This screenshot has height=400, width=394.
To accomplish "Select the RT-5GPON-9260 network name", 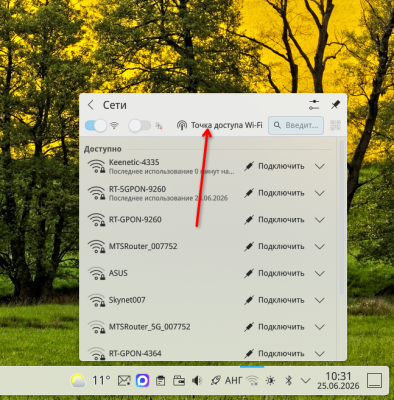I will [x=137, y=189].
